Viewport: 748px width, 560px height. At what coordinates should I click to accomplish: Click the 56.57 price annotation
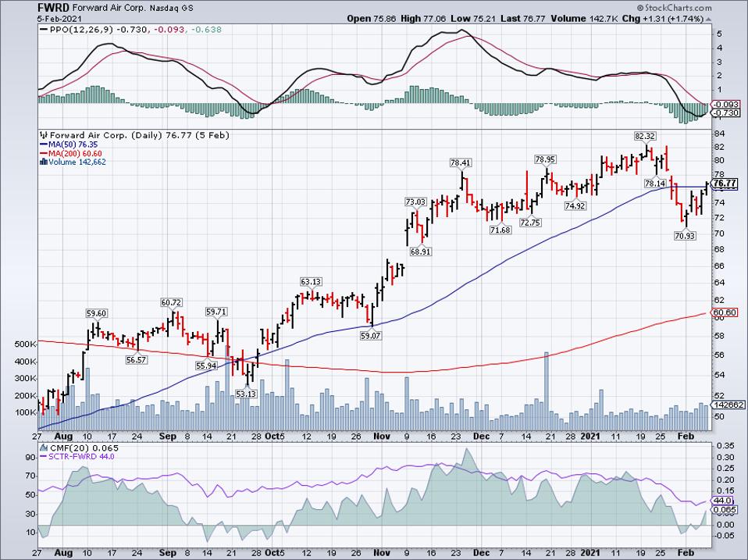click(x=136, y=359)
